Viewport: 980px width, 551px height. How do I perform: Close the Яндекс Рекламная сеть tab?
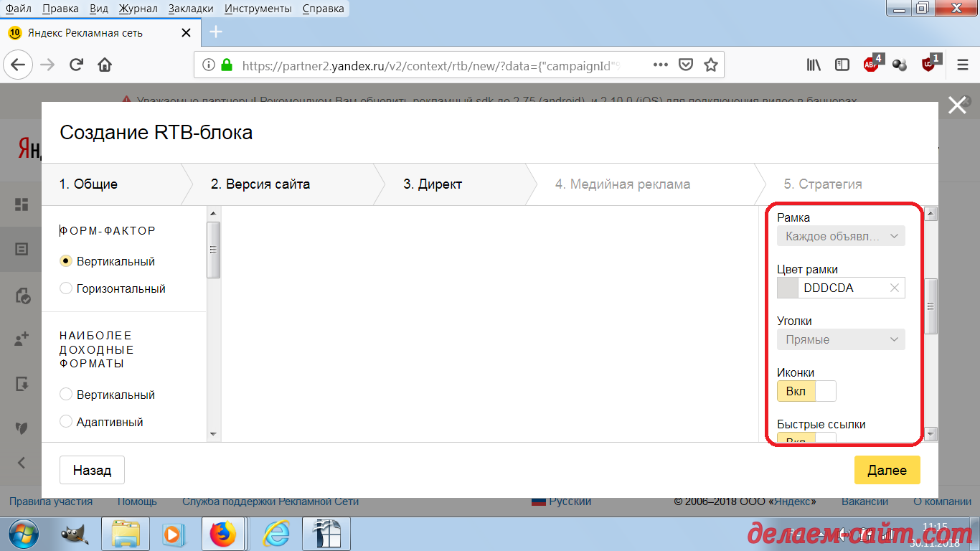(186, 33)
